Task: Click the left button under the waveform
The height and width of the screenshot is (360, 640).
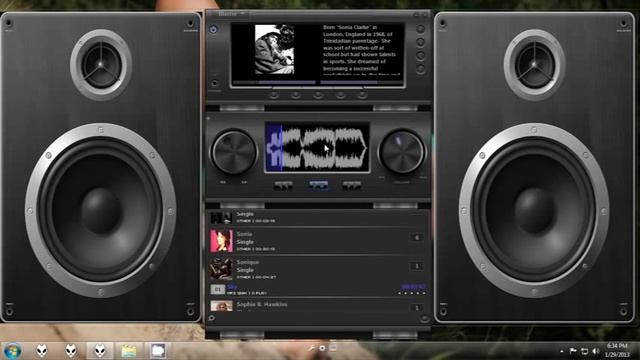Action: point(283,185)
